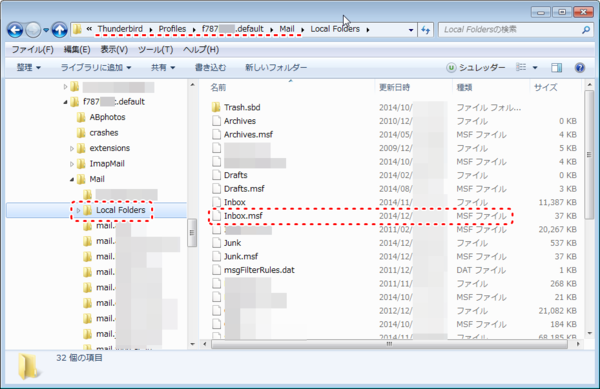Open the help question mark icon
The height and width of the screenshot is (389, 600).
point(580,68)
